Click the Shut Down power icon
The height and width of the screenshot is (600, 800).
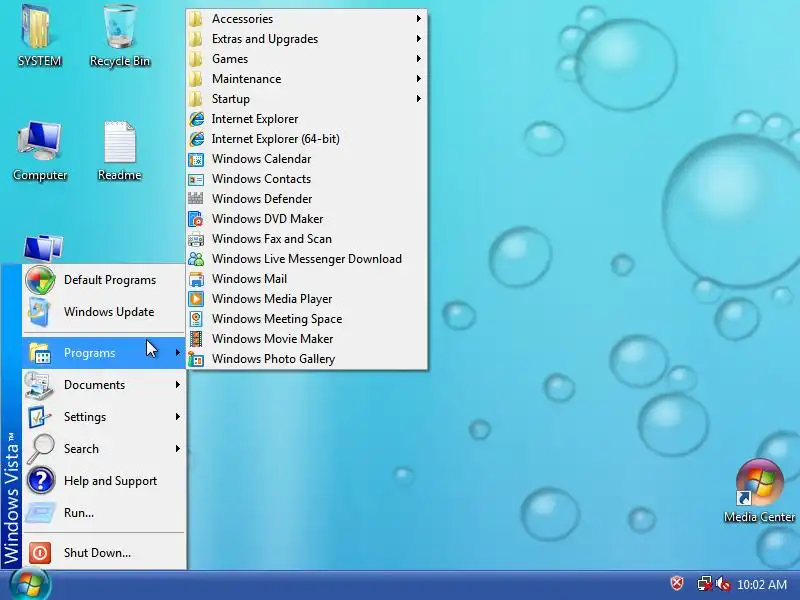click(x=40, y=553)
